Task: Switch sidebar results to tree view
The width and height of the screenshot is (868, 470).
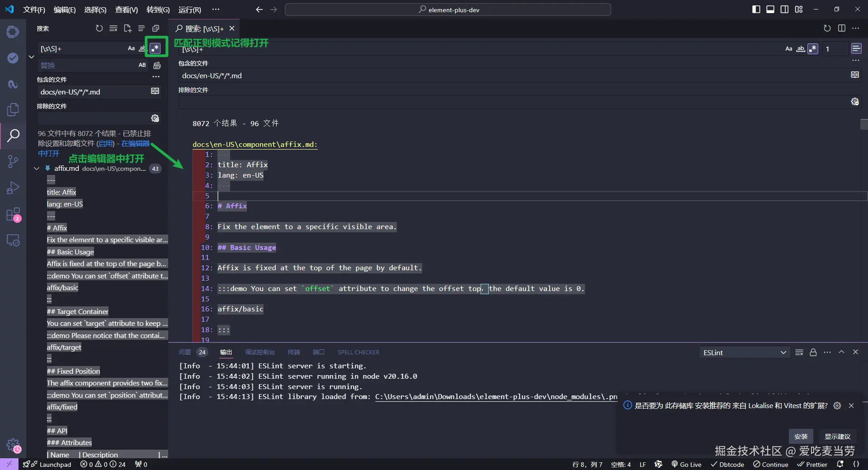Action: click(142, 28)
